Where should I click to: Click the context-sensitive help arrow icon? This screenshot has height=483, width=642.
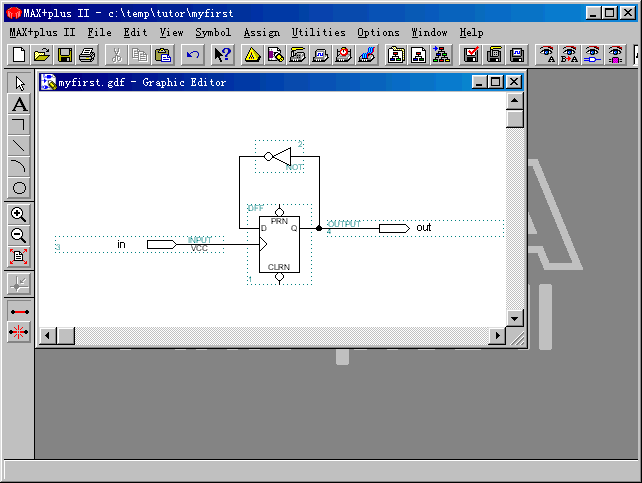222,54
